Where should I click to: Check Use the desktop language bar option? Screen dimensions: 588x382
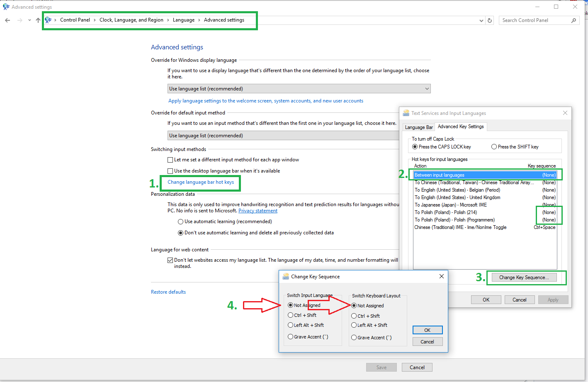[x=170, y=171]
